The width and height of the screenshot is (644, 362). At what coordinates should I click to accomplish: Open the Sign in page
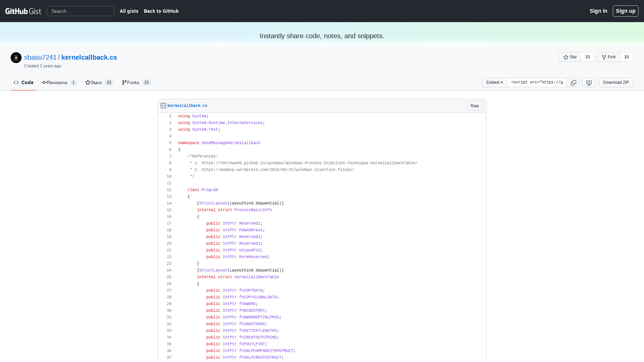598,11
